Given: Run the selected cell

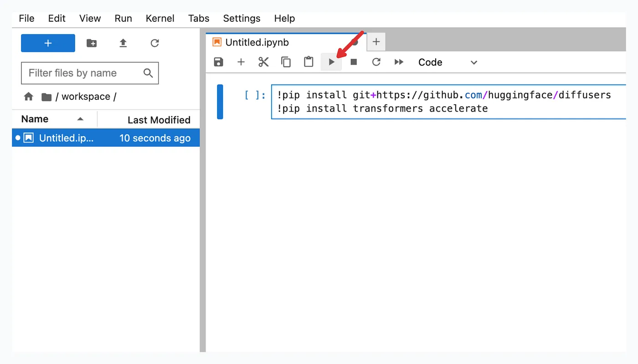Looking at the screenshot, I should point(331,62).
